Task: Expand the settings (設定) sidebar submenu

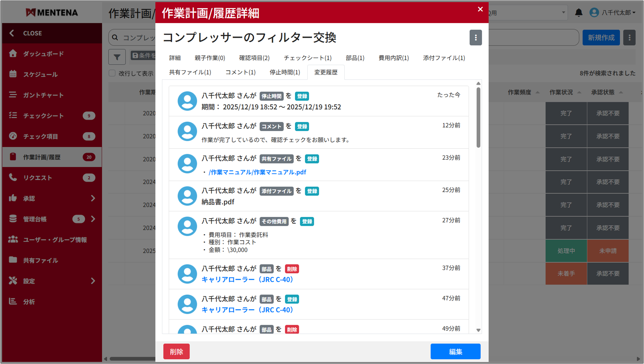Action: [93, 281]
